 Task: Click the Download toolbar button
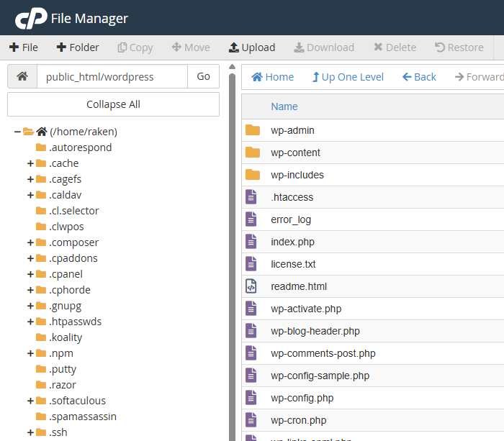[x=324, y=47]
